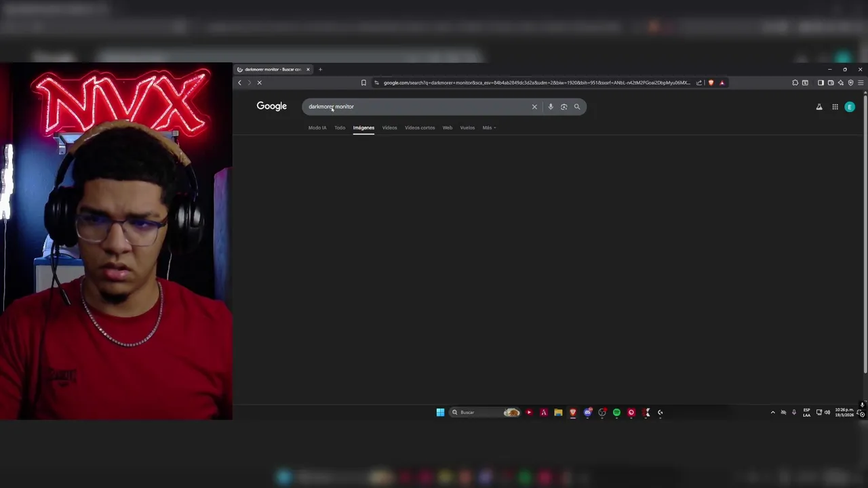The image size is (868, 488).
Task: Open the Brave VPN shield icon
Action: [x=851, y=83]
